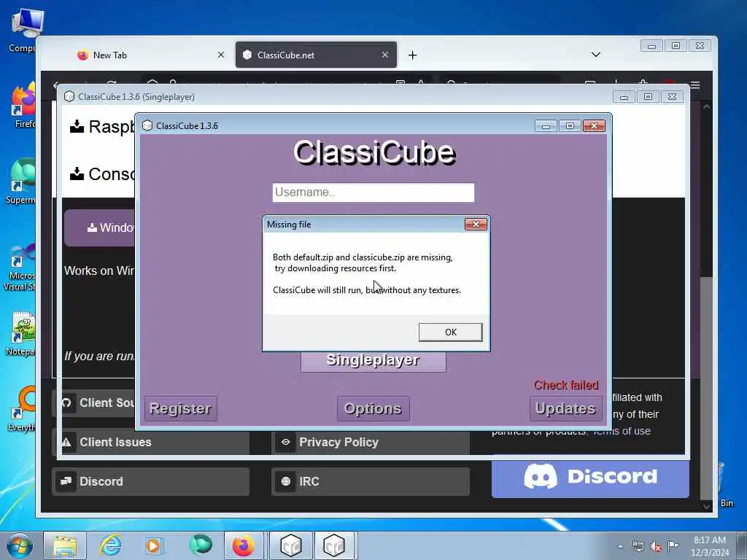Switch to Firefox in the taskbar
This screenshot has width=747, height=560.
[244, 545]
